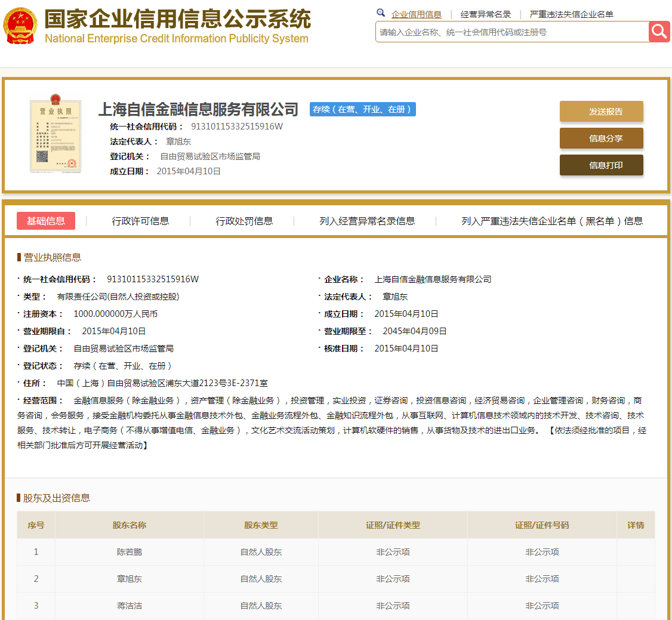Viewport: 672px width, 620px height.
Task: Open the 企业信用信息 link
Action: [x=416, y=14]
